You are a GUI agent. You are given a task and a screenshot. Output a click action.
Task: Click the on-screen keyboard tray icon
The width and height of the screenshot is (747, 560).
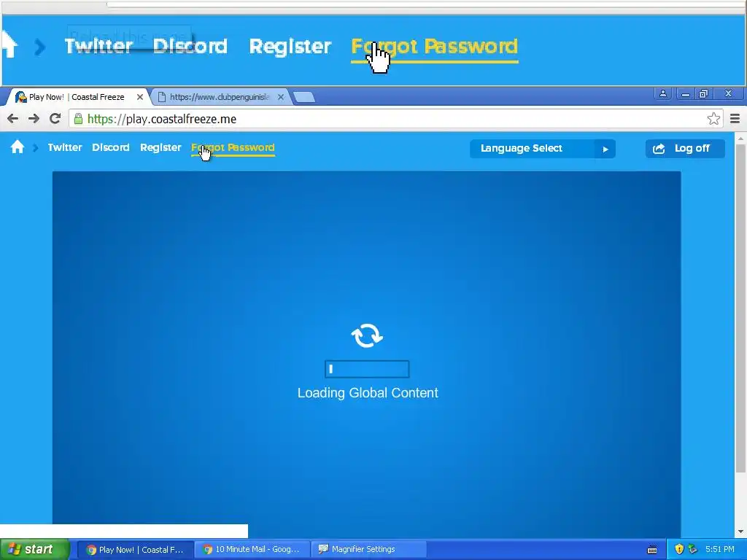[x=652, y=550]
